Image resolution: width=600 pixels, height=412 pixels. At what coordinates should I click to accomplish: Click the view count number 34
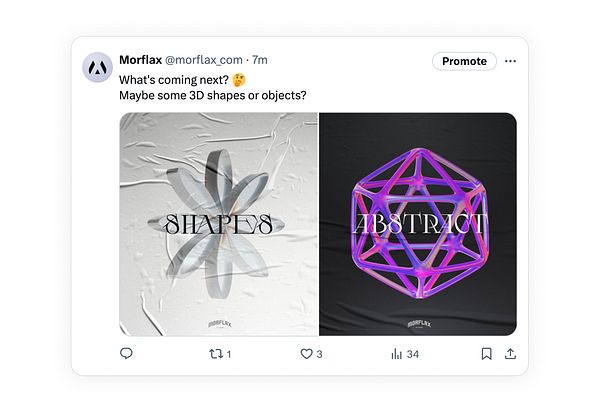point(412,354)
